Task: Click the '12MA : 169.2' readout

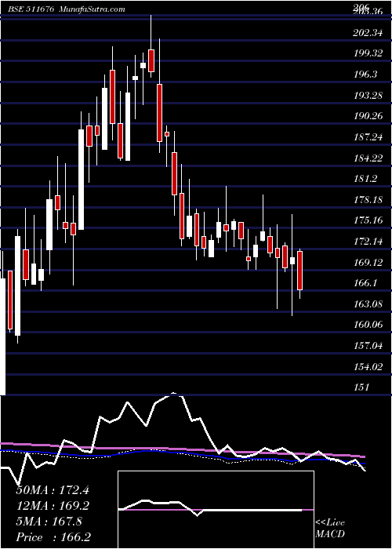Action: pyautogui.click(x=53, y=506)
